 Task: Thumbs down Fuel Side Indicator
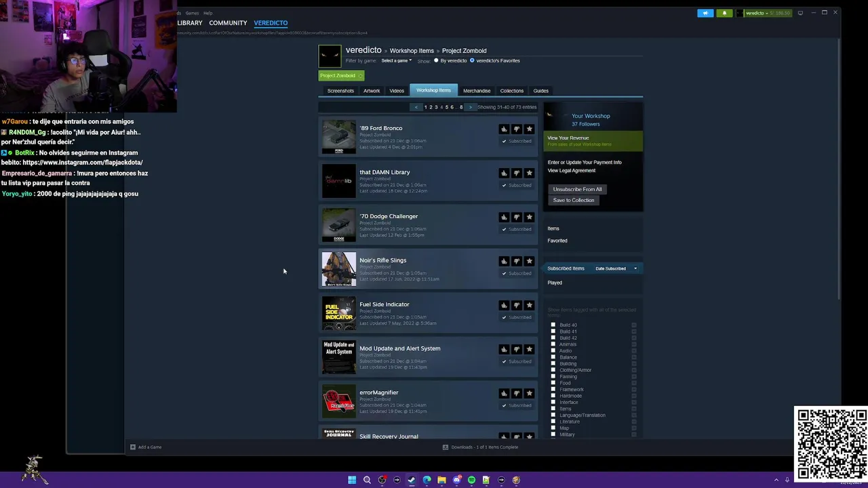[x=517, y=305]
